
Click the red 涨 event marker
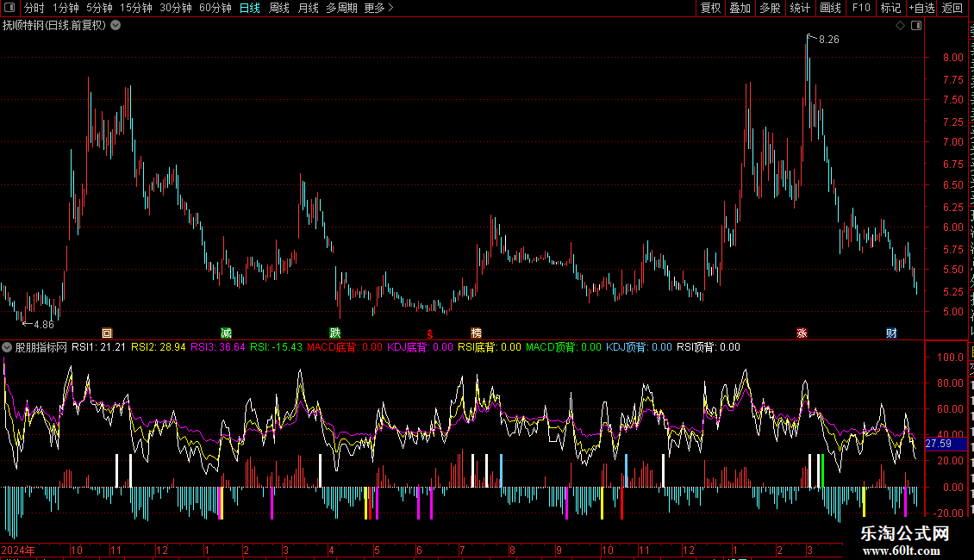click(x=802, y=333)
